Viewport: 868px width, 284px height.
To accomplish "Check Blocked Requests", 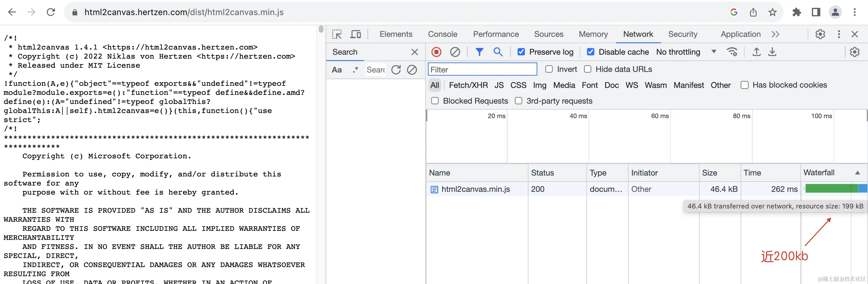I will (435, 101).
